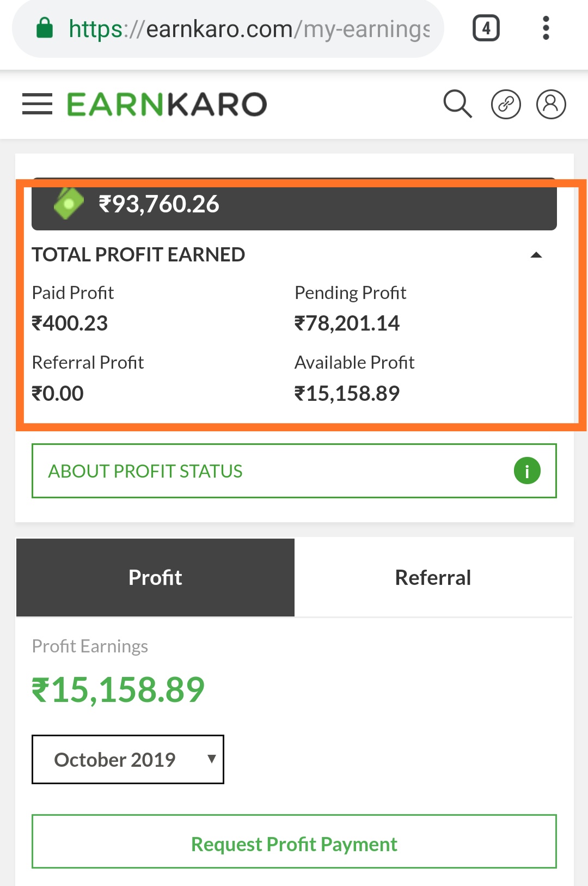
Task: Open the profit link maker icon
Action: coord(506,104)
